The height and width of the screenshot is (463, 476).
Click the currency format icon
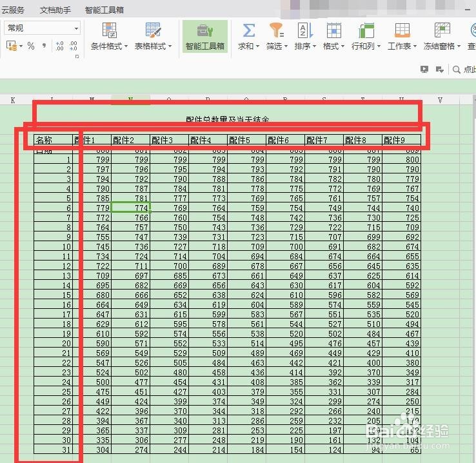(12, 46)
